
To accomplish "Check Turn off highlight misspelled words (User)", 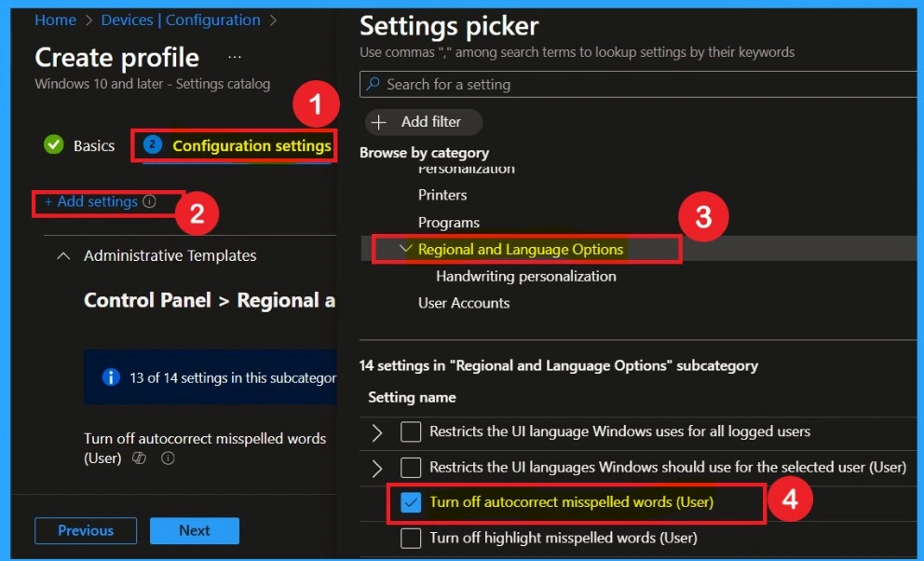I will pos(411,538).
